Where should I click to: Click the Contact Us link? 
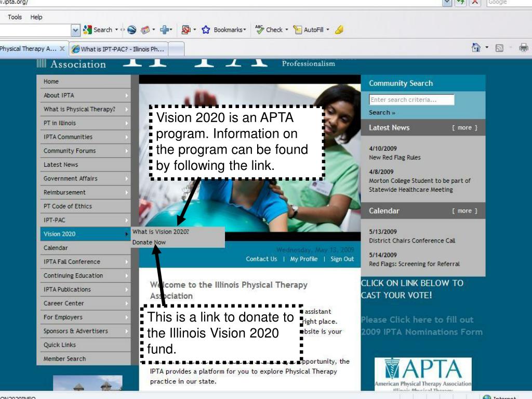(x=262, y=259)
